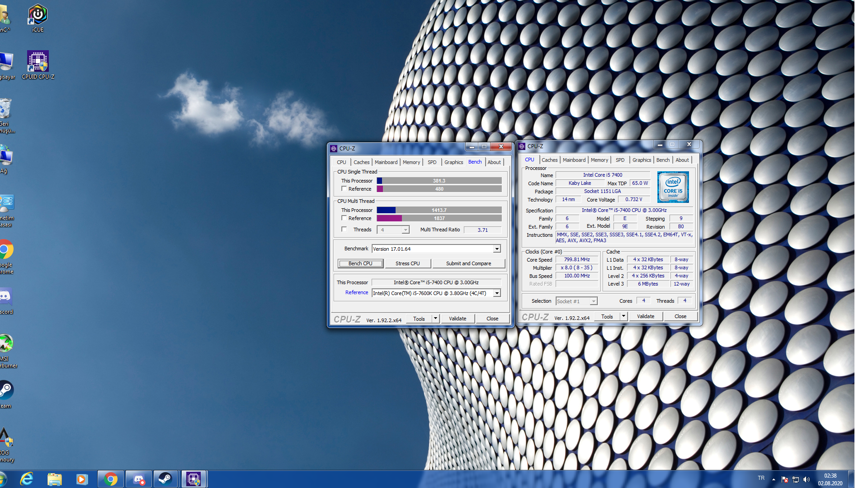868x488 pixels.
Task: Switch to Caches tab in Bench window
Action: (361, 162)
